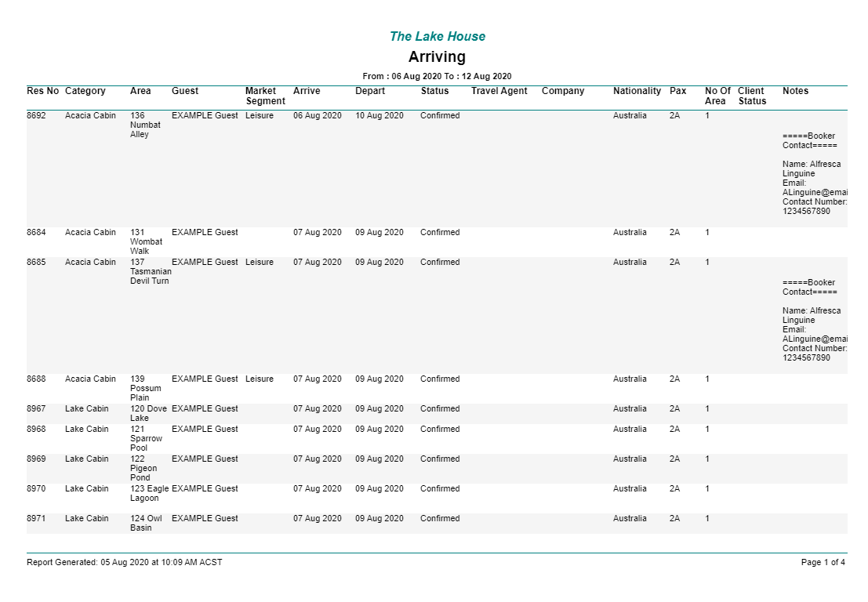
Task: Click the 'Market Segment' column header
Action: coord(265,96)
